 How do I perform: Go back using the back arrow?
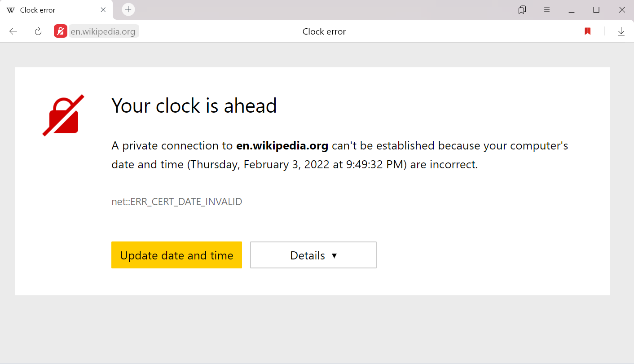pos(13,31)
